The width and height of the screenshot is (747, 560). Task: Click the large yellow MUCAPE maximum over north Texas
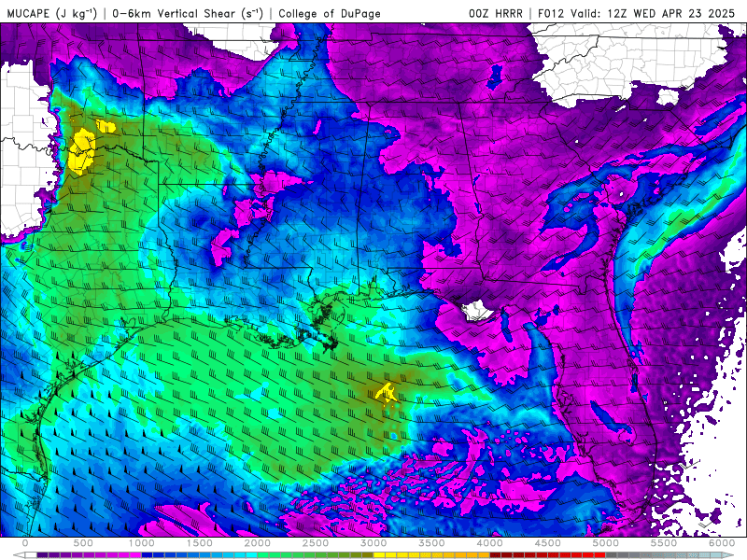click(x=81, y=150)
